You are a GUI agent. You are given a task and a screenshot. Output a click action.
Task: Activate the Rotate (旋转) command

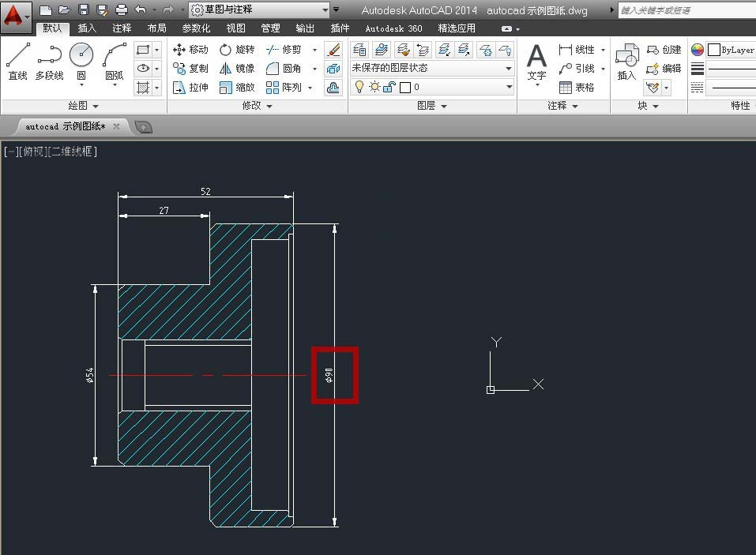point(237,50)
